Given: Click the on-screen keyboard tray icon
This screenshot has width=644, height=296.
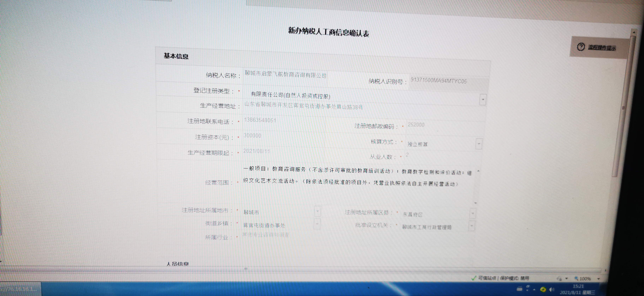Looking at the screenshot, I should tap(519, 289).
